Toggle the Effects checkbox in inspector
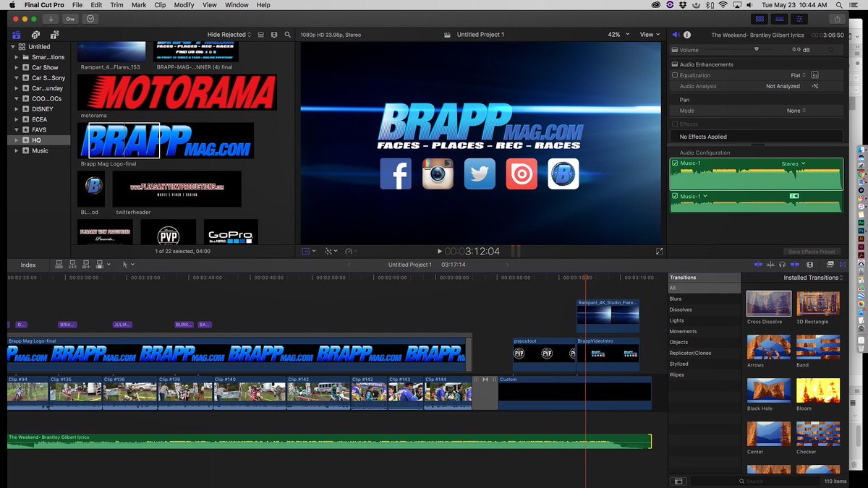The height and width of the screenshot is (488, 868). [x=675, y=124]
